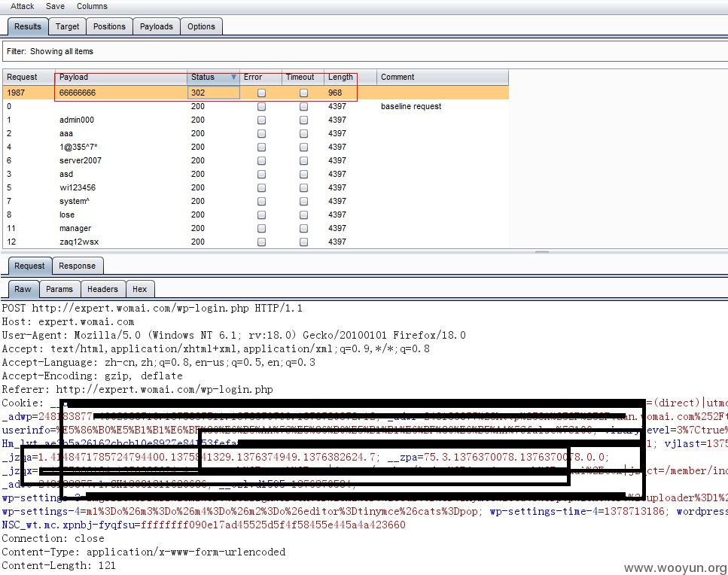Click the Content-Type header line

pyautogui.click(x=144, y=552)
